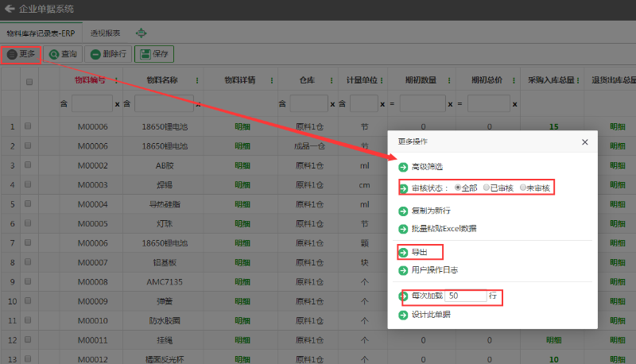Open 期初总价 column options menu

[x=514, y=80]
